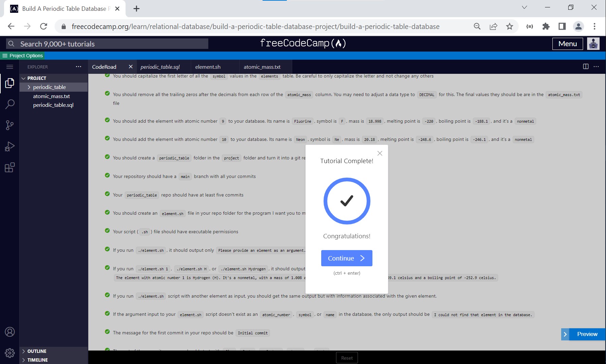Click checkmark beside Initial commit task
The width and height of the screenshot is (606, 364).
[x=107, y=332]
